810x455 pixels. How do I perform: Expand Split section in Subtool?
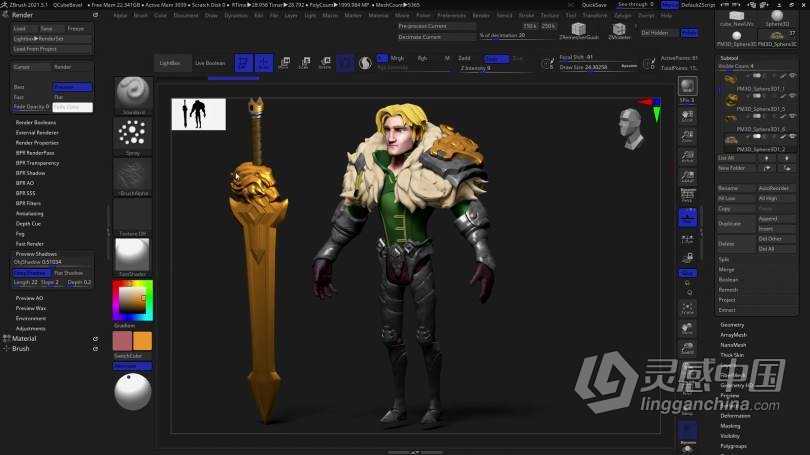pyautogui.click(x=724, y=259)
